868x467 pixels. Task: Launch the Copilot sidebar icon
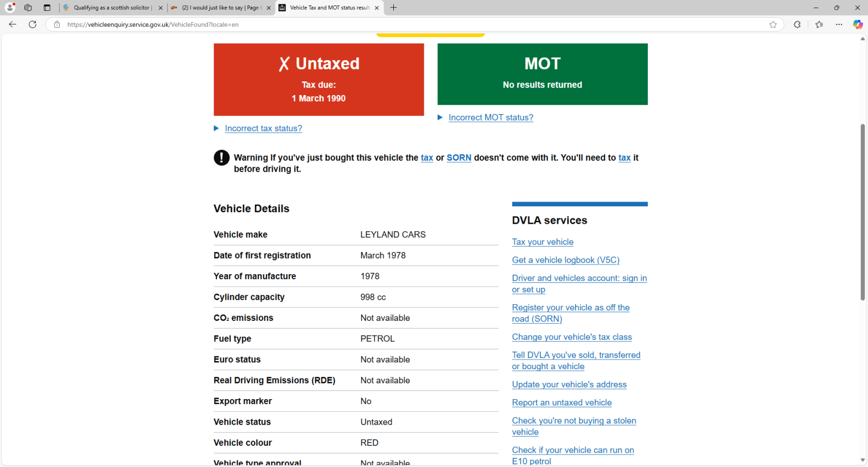pos(858,24)
